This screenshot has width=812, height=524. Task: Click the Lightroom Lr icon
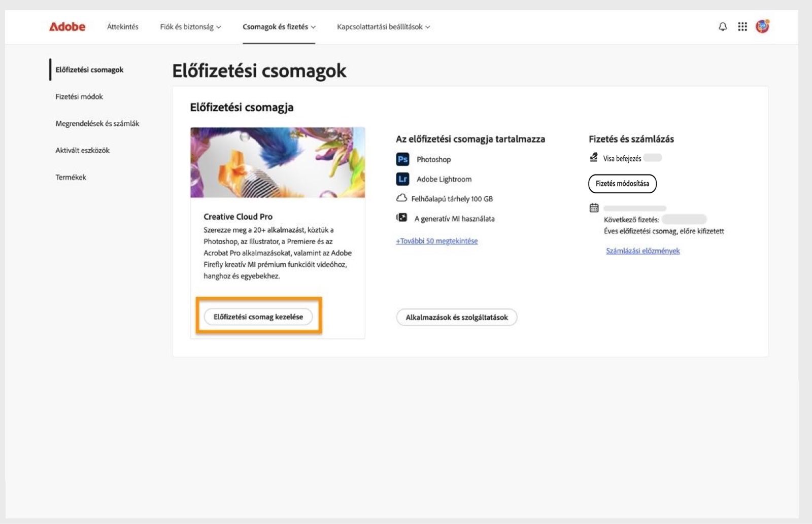(402, 179)
